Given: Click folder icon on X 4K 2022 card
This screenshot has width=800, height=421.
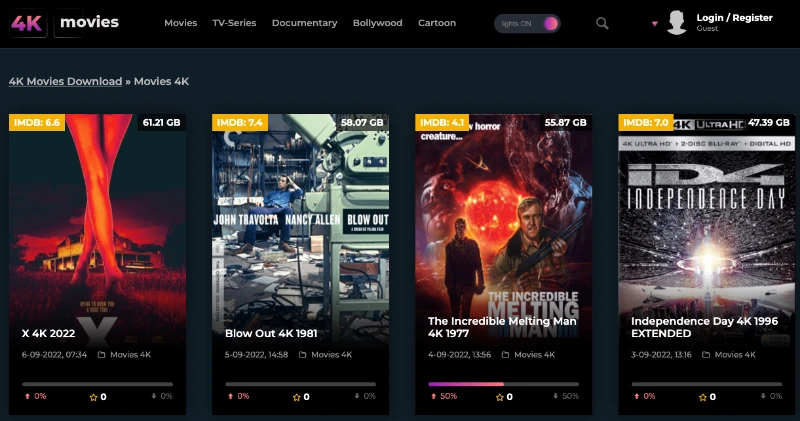Looking at the screenshot, I should point(101,355).
